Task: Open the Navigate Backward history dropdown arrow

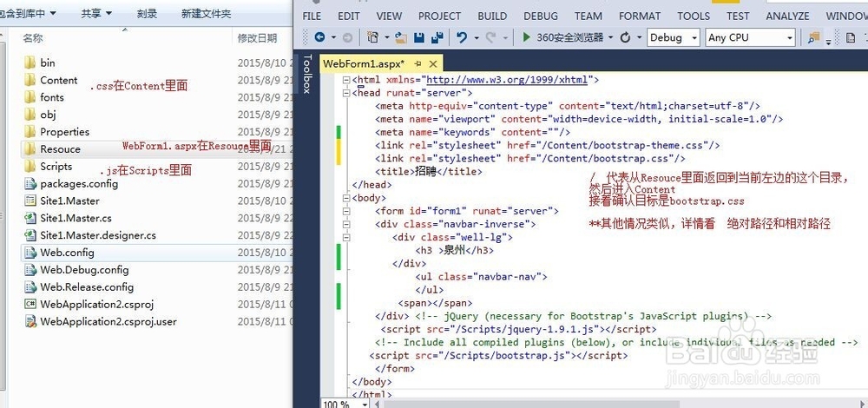Action: [334, 38]
